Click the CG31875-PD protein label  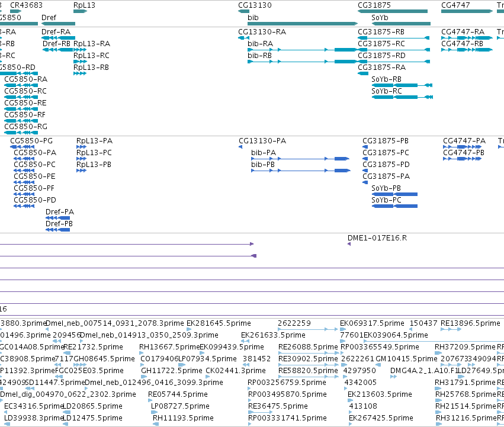(x=386, y=165)
